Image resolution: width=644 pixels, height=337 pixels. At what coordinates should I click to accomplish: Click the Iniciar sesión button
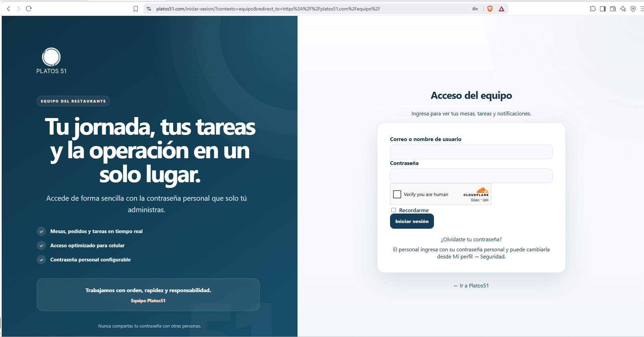point(412,221)
